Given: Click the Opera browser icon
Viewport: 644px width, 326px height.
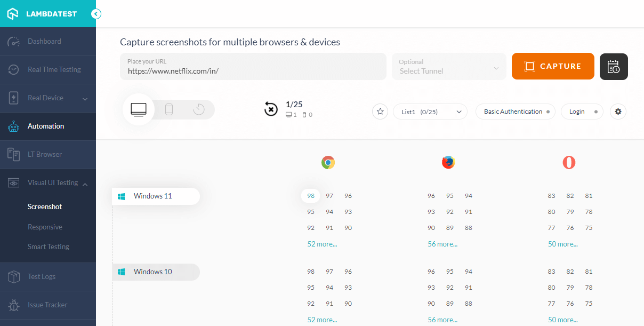Looking at the screenshot, I should click(x=569, y=162).
